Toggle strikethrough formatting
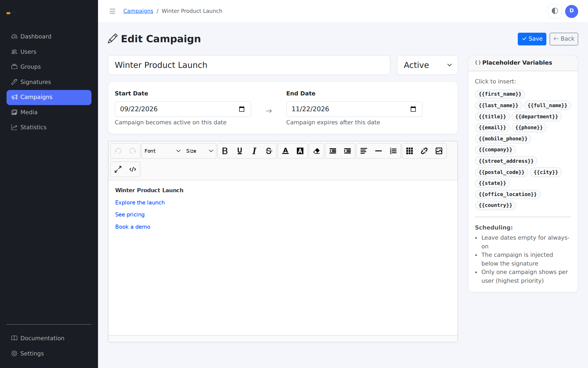Screen dimensions: 588x368 coord(269,151)
